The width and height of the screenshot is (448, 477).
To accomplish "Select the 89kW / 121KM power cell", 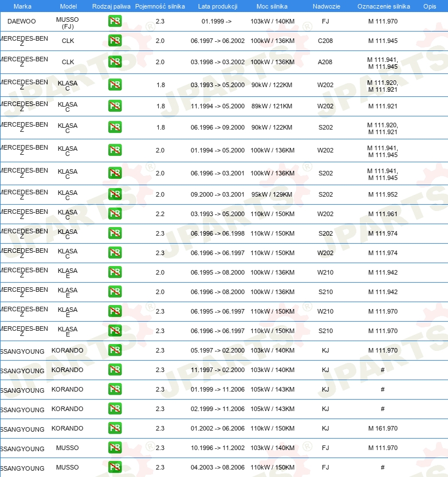I will (272, 106).
